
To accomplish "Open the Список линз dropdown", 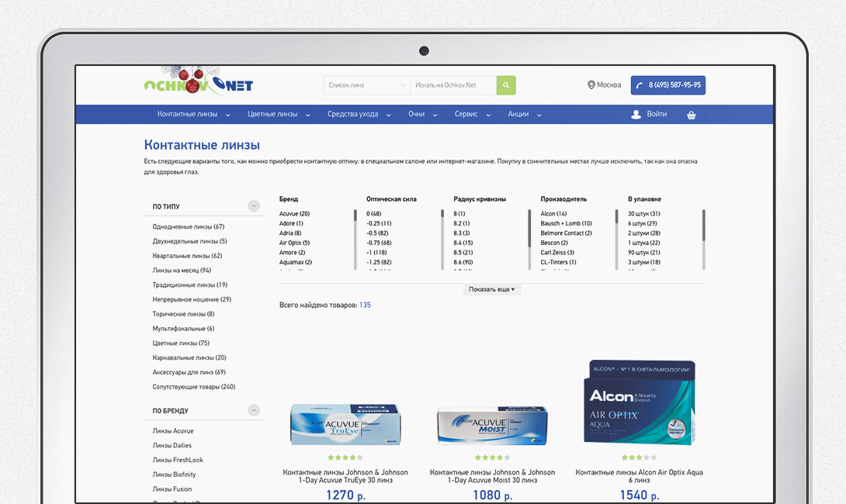I will pos(367,85).
